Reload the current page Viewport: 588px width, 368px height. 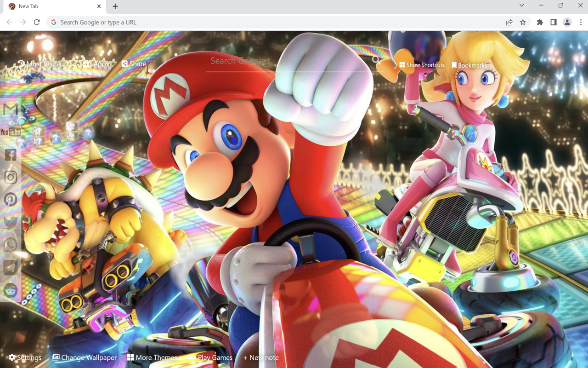[x=37, y=22]
